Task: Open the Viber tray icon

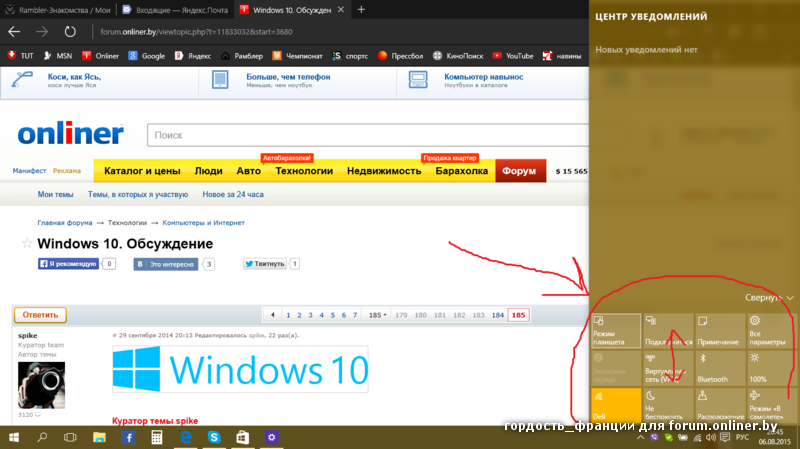Action: (x=654, y=438)
